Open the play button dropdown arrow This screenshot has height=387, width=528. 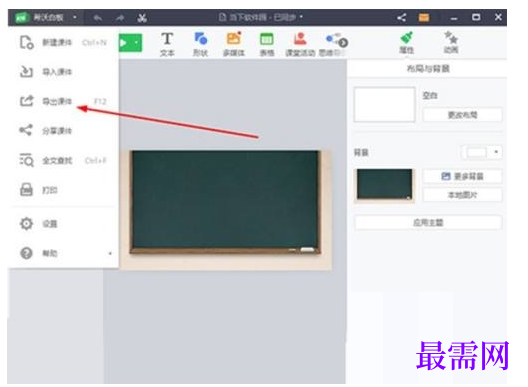tap(137, 43)
